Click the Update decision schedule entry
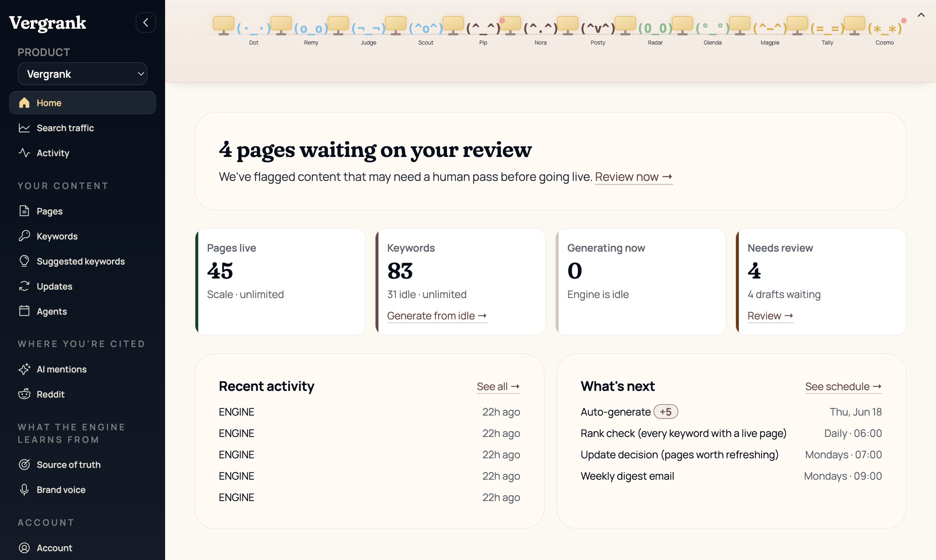Image resolution: width=936 pixels, height=560 pixels. click(731, 455)
